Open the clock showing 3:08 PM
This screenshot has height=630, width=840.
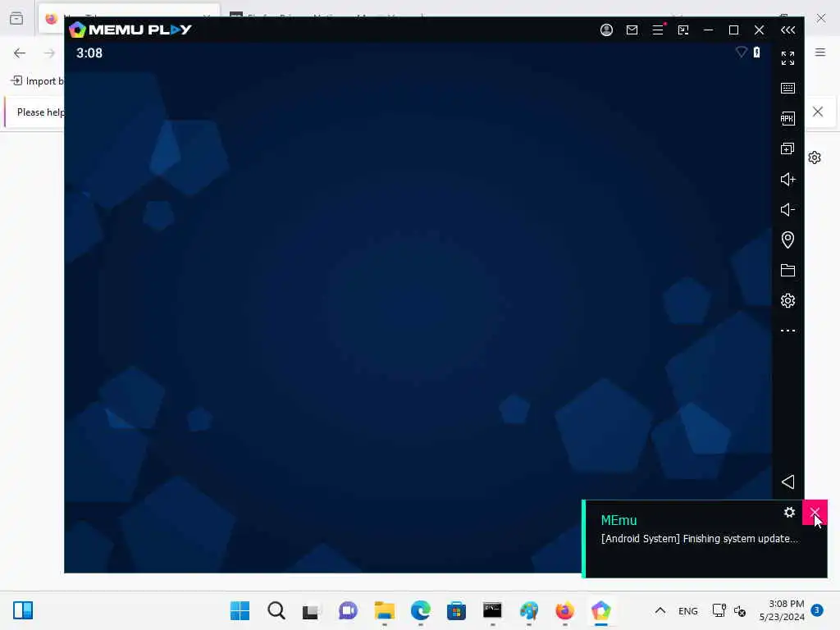pos(782,610)
